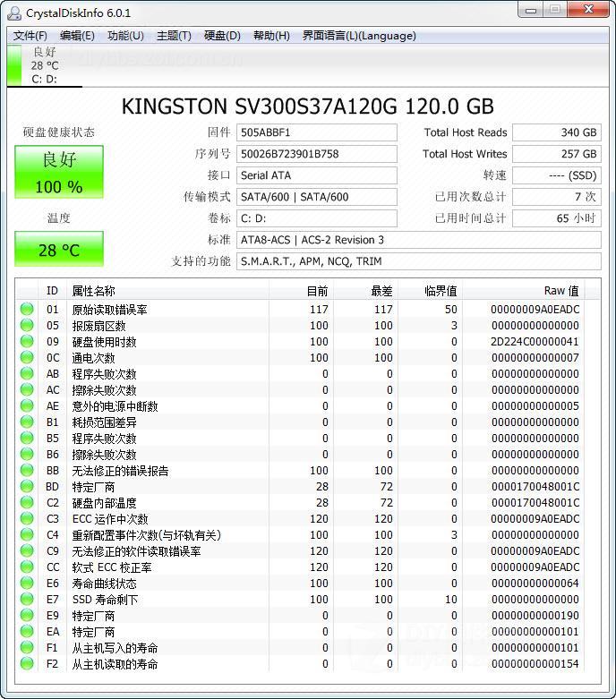
Task: Click status icon for C9 无法修正的软件读取错误率
Action: pyautogui.click(x=27, y=550)
